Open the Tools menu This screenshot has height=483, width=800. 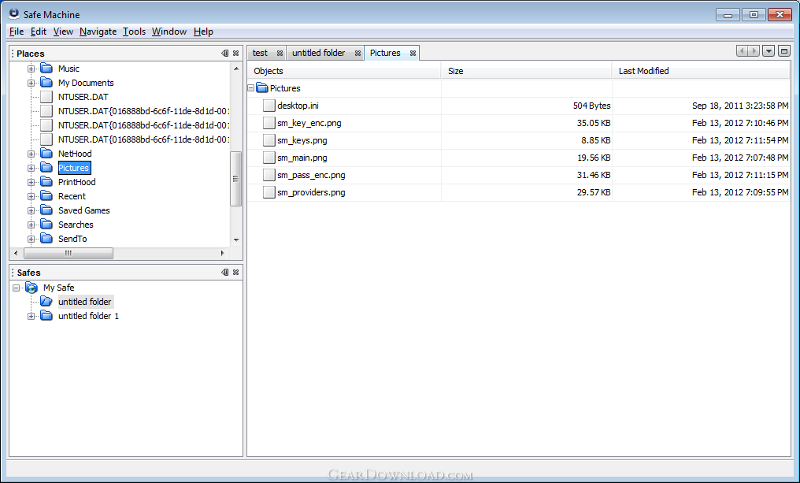[134, 32]
